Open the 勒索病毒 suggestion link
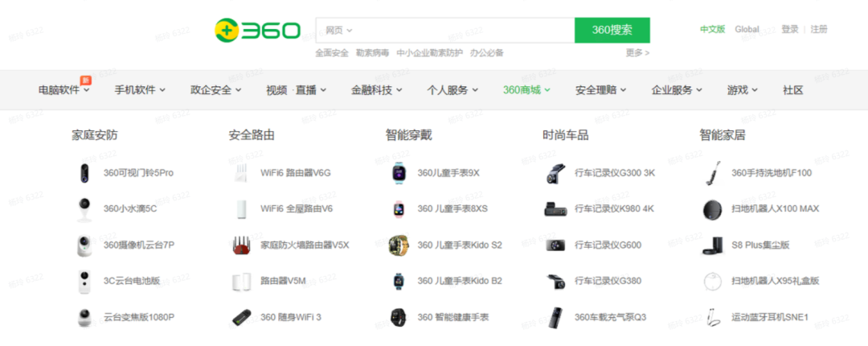This screenshot has width=868, height=346. pyautogui.click(x=373, y=52)
